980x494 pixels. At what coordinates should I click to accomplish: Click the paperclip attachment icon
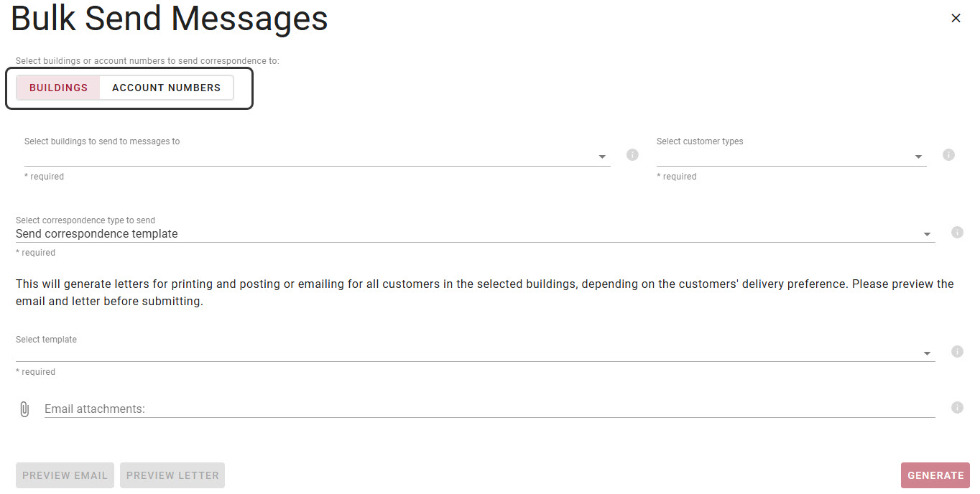24,409
